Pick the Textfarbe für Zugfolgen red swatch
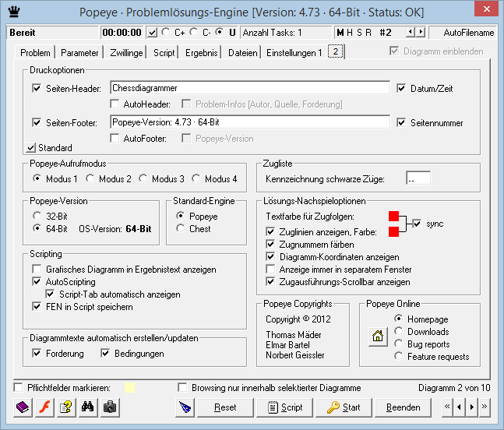The width and height of the screenshot is (504, 430). click(x=393, y=217)
